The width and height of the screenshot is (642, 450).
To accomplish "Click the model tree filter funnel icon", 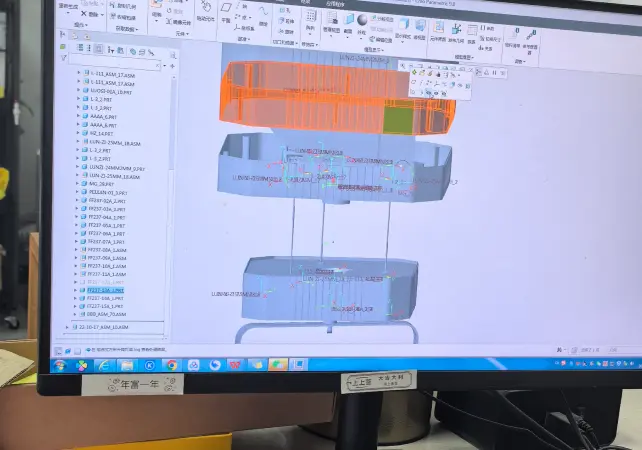I will [63, 58].
